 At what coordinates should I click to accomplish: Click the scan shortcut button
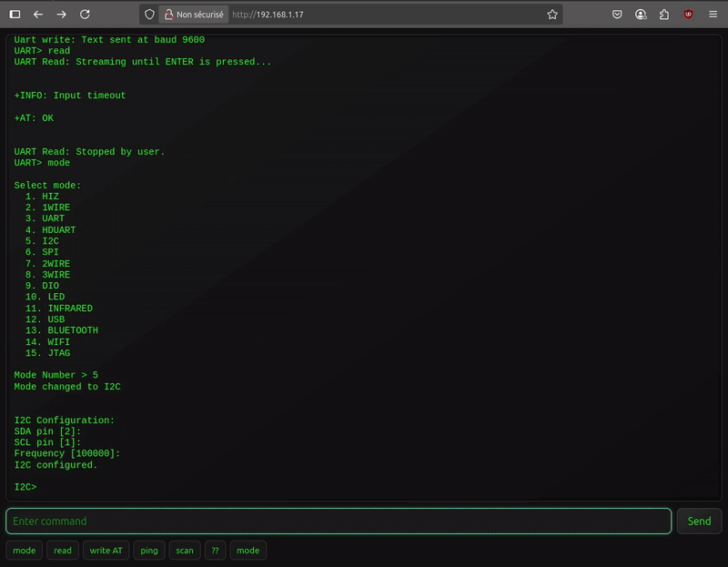(x=185, y=551)
